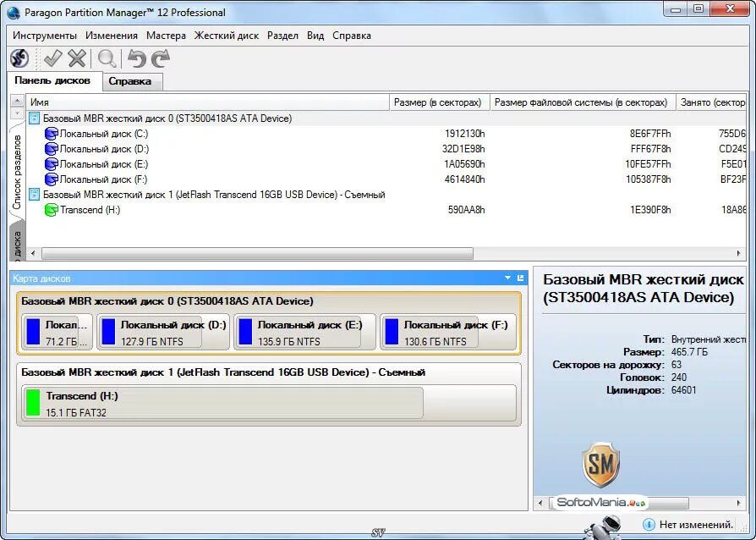Click the Цилиндров 64601 property value
The width and height of the screenshot is (756, 540).
tap(683, 390)
